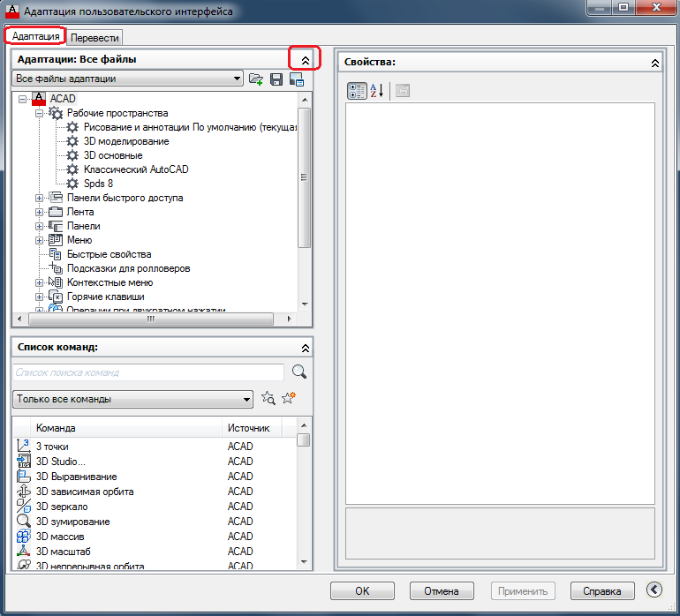This screenshot has width=680, height=616.
Task: Click the Применить button
Action: coord(523,591)
